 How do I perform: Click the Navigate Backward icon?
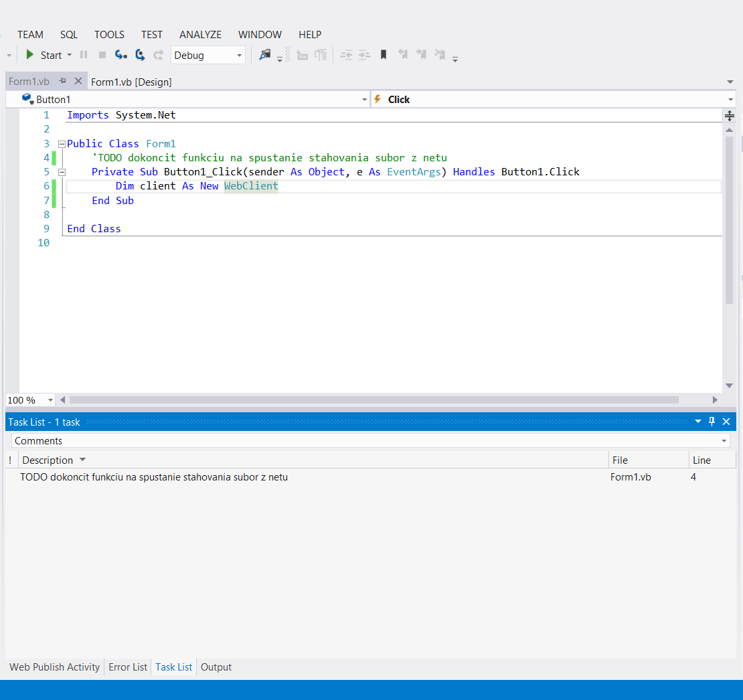tap(121, 55)
